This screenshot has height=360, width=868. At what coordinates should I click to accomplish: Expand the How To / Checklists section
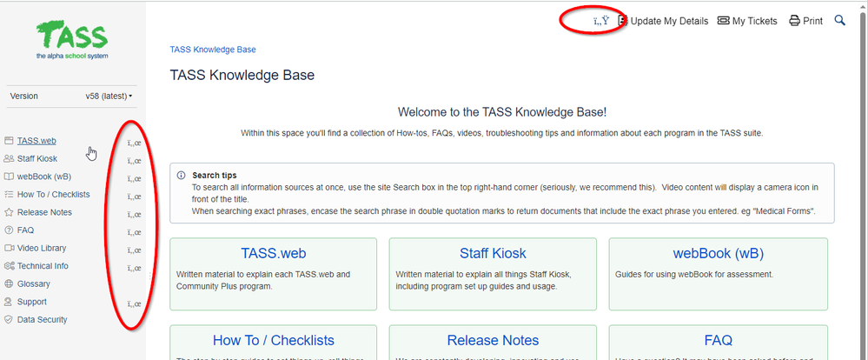click(134, 197)
